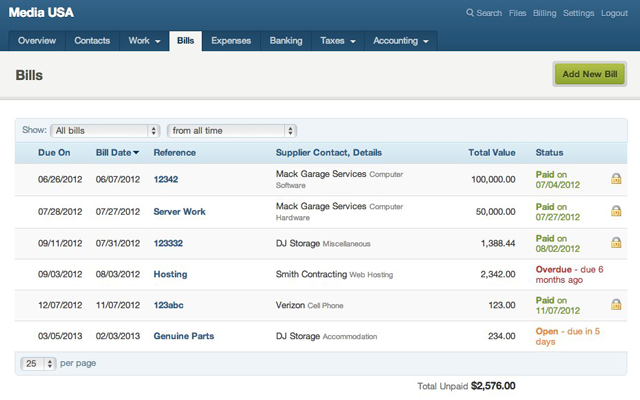Screen dimensions: 640x400
Task: Expand the Work menu
Action: 144,41
